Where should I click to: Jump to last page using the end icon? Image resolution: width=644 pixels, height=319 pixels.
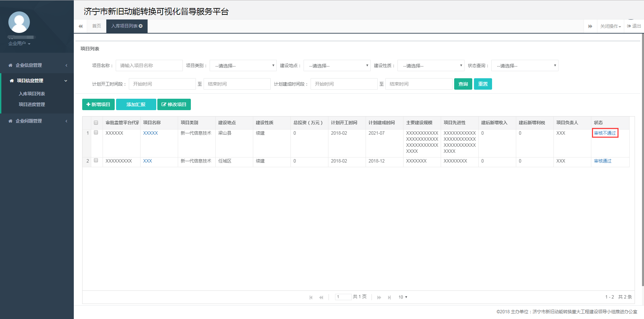[390, 297]
